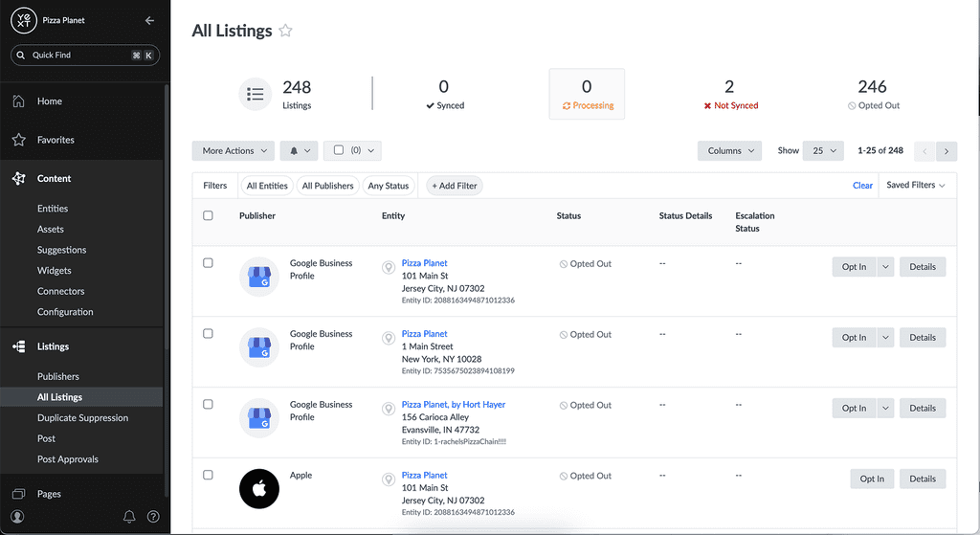Open Connectors in the sidebar
The height and width of the screenshot is (535, 980).
click(60, 291)
